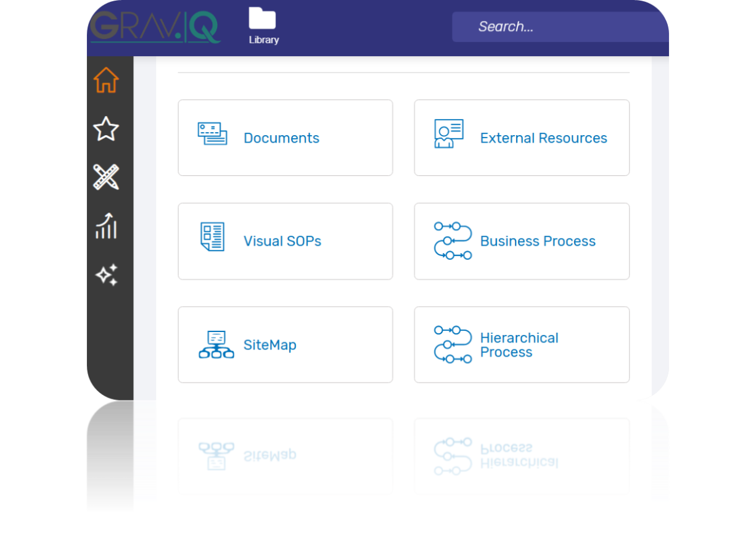
Task: Select the SiteMap card
Action: click(269, 345)
